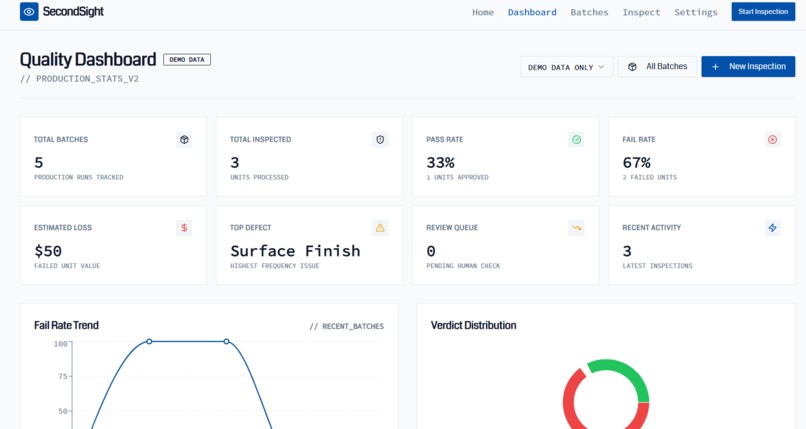The width and height of the screenshot is (806, 429).
Task: Click the '2 FAILED UNITS' caption
Action: pyautogui.click(x=650, y=177)
